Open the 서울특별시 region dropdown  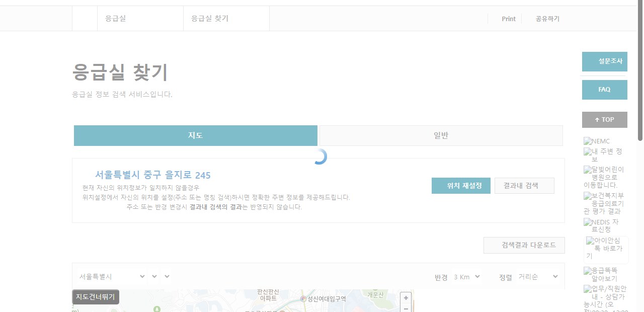(x=112, y=277)
